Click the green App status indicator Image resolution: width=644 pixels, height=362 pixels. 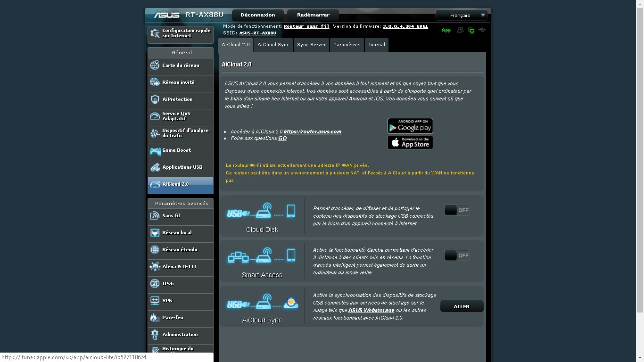(x=446, y=30)
